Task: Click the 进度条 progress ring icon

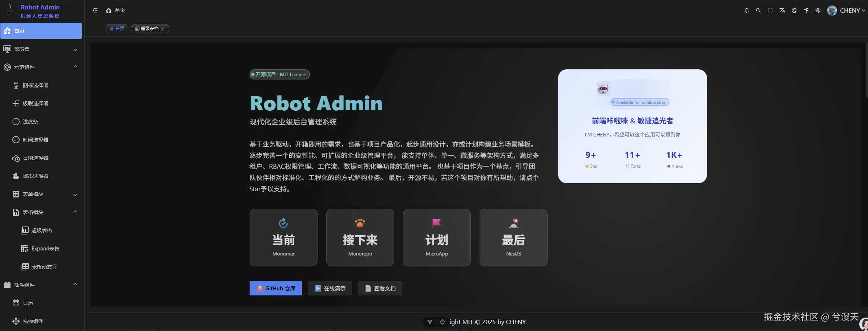Action: click(x=16, y=122)
